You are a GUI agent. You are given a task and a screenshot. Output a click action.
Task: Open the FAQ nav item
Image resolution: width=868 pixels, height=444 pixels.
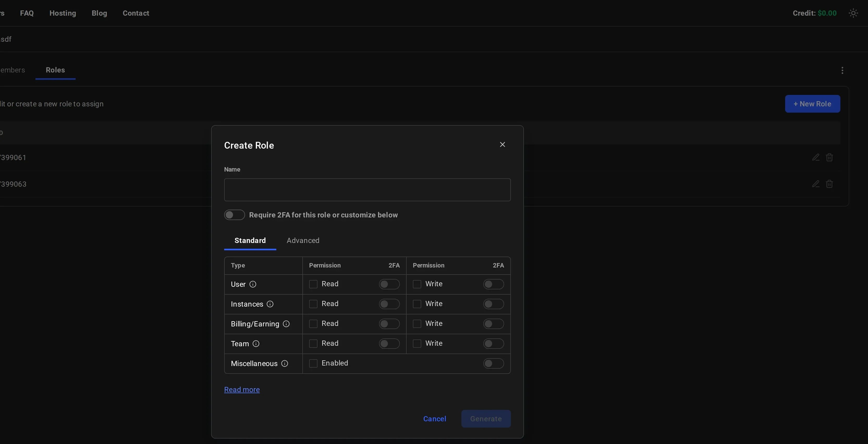tap(27, 13)
